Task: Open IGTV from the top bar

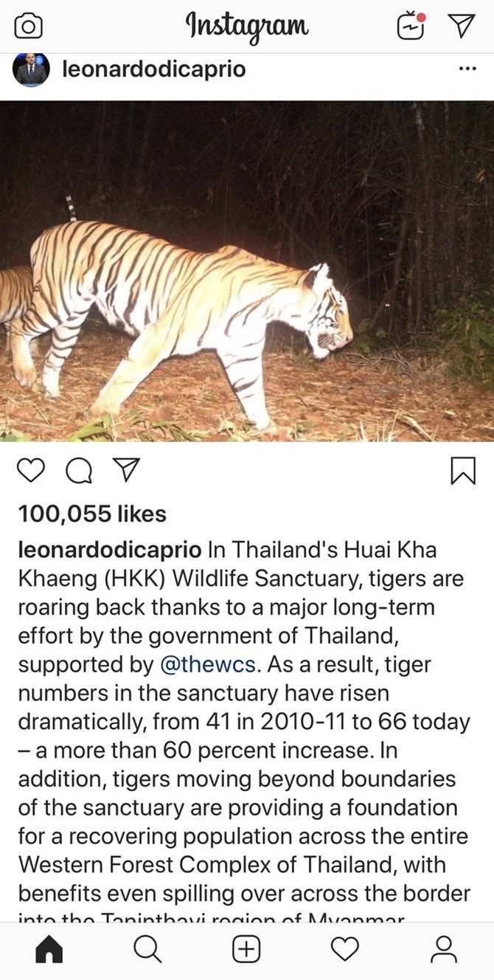Action: tap(411, 27)
